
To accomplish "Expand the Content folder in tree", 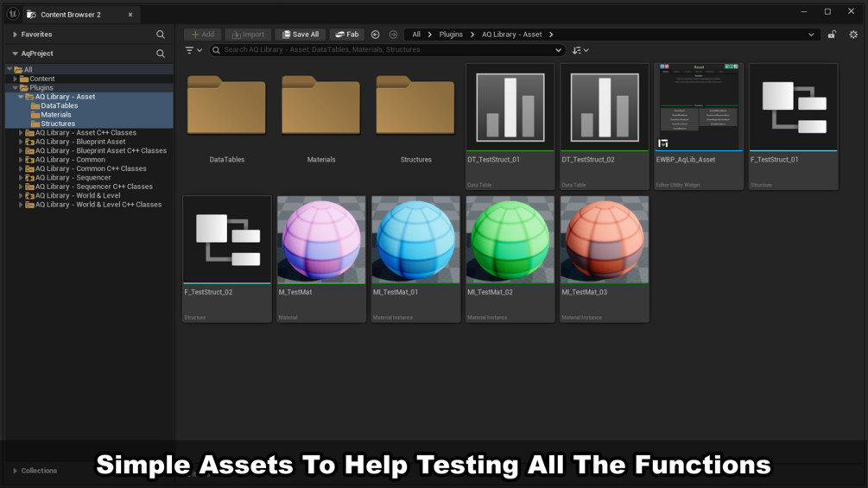I will [x=16, y=79].
